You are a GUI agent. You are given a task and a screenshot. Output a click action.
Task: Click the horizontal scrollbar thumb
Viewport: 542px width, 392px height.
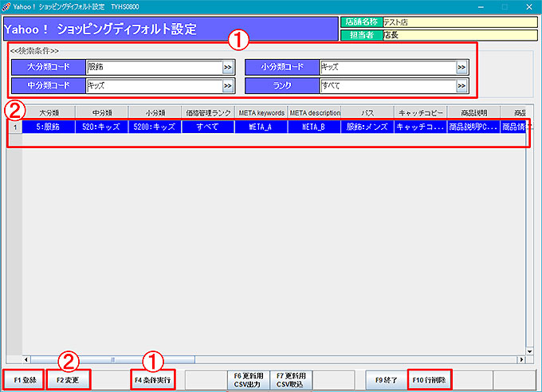[x=112, y=359]
